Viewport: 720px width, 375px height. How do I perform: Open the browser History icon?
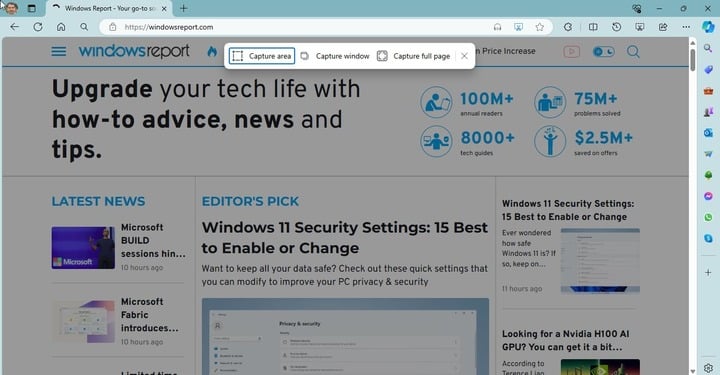coord(616,27)
